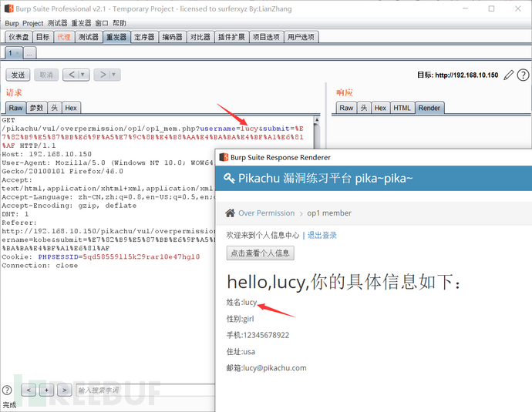Click the 点击查看个人信息 button
532x412 pixels.
click(x=261, y=253)
